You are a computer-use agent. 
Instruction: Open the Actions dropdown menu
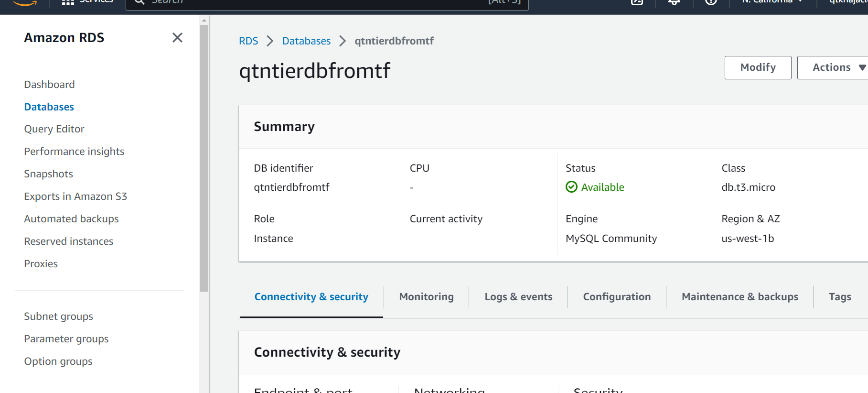(833, 67)
